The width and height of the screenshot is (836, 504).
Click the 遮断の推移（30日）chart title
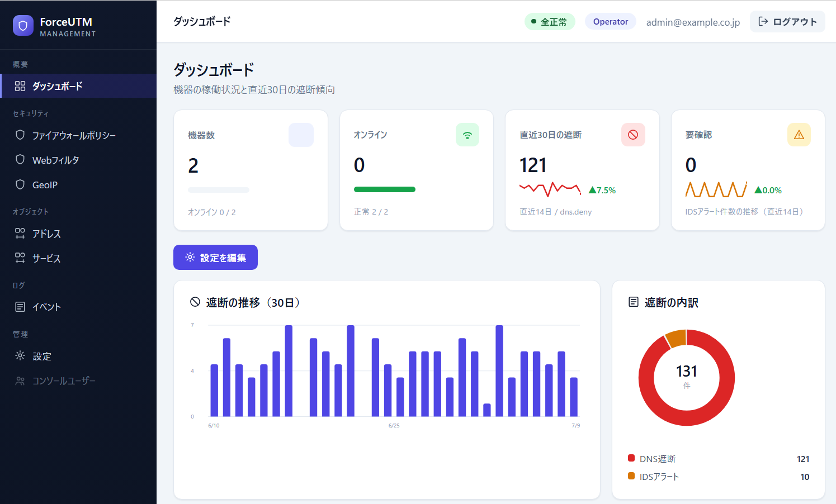[255, 302]
